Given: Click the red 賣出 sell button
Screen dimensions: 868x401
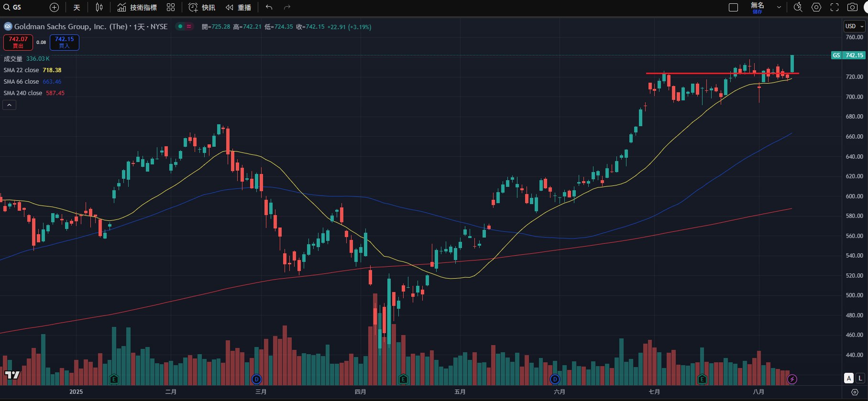Looking at the screenshot, I should (18, 43).
